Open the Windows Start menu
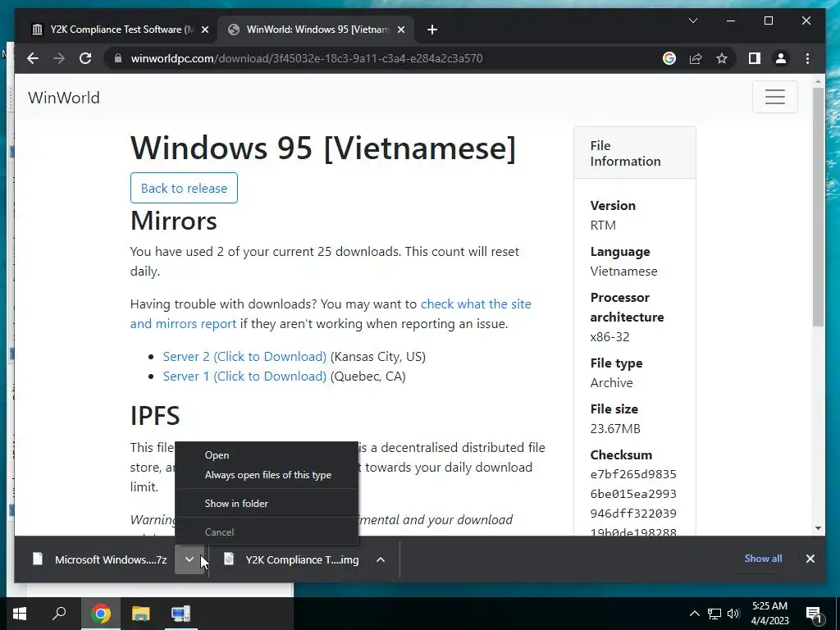This screenshot has width=840, height=630. (20, 614)
